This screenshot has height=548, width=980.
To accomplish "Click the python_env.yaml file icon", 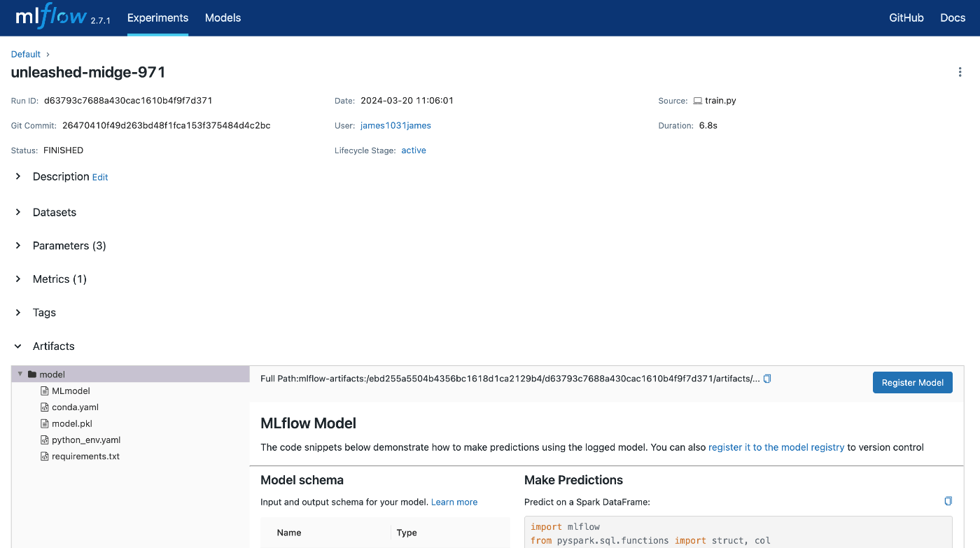I will (x=45, y=440).
